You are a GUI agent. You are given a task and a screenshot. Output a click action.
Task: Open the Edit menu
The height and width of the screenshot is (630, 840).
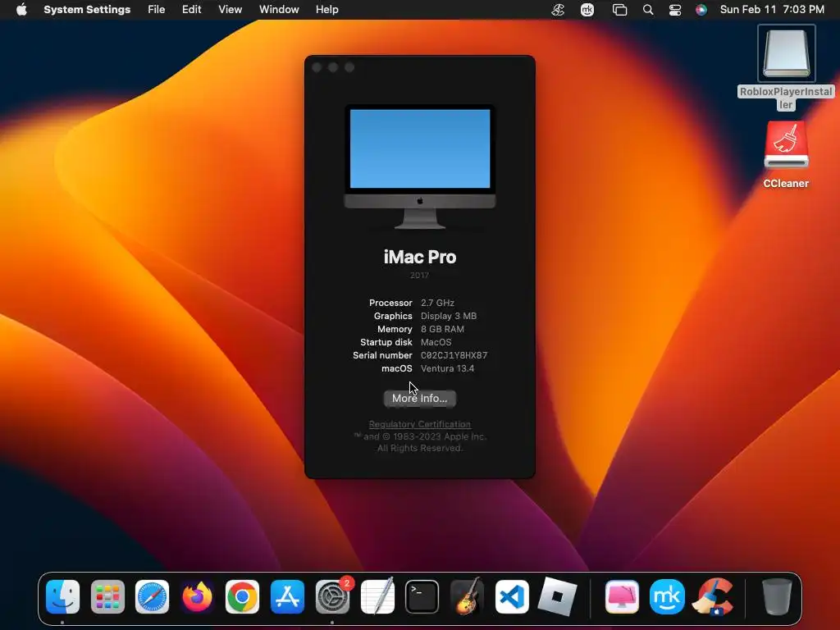[x=191, y=10]
